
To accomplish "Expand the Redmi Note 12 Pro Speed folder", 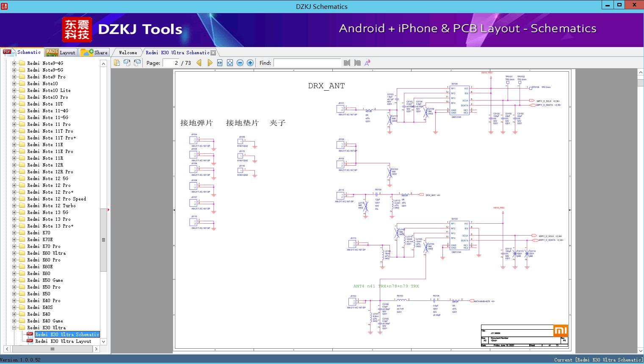I will pos(14,199).
